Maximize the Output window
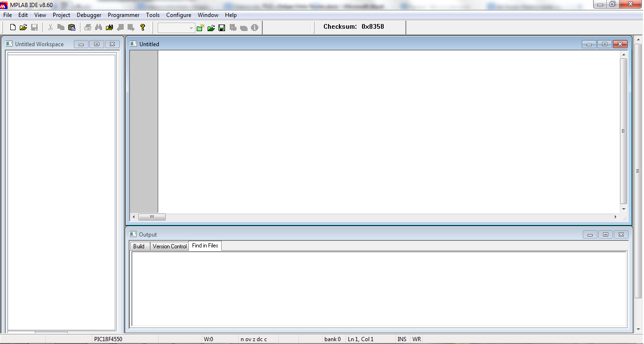644x344 pixels. [605, 235]
